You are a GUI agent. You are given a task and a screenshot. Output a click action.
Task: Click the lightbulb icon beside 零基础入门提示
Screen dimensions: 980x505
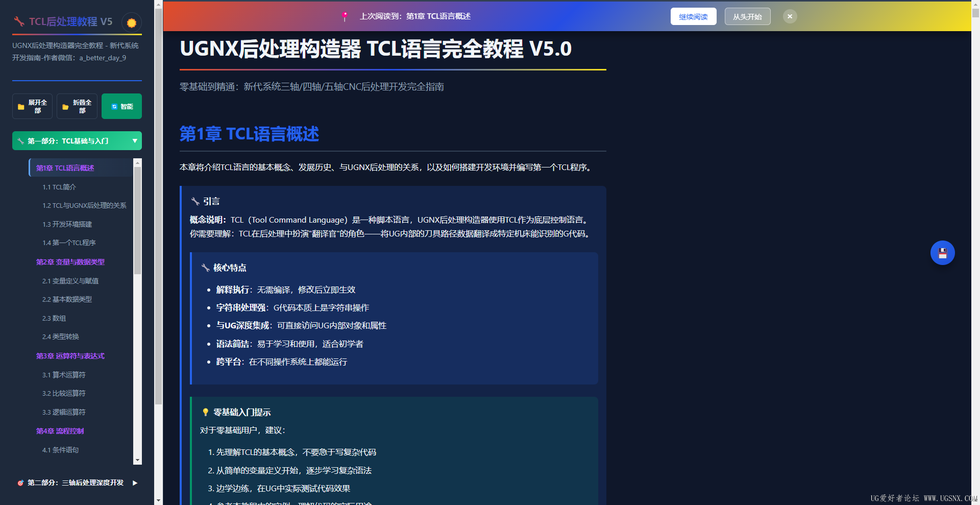pos(205,412)
